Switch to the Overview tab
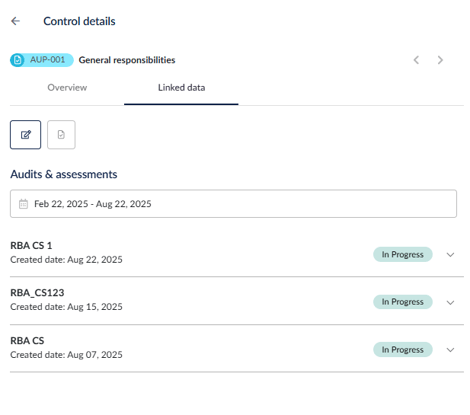Screen dimensions: 470x415 click(67, 88)
